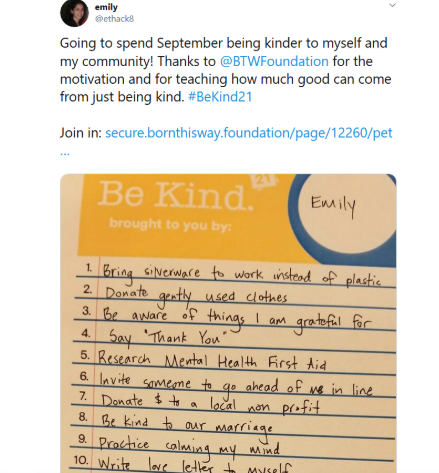The height and width of the screenshot is (473, 439).
Task: Click list item 5 Research Mental Health
Action: [x=204, y=361]
